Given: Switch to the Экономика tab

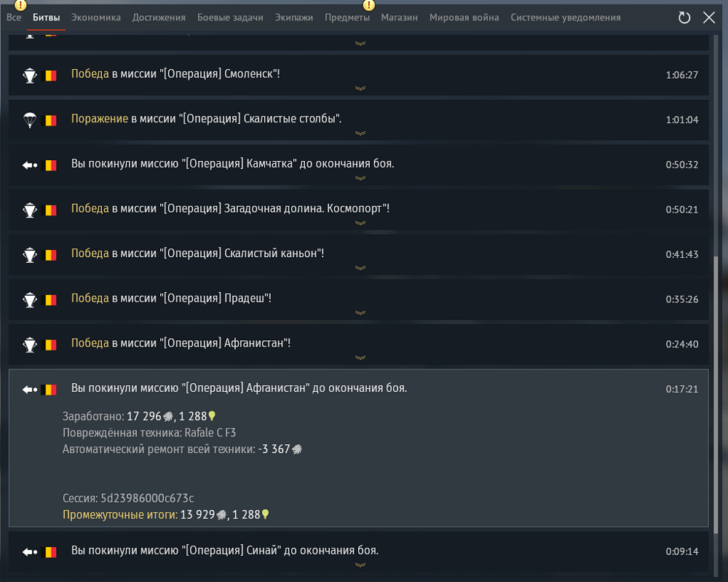Looking at the screenshot, I should [96, 17].
